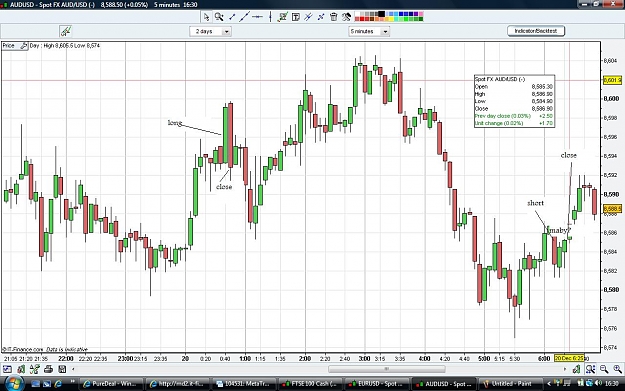This screenshot has height=391, width=625.
Task: Select the arrow pointer cursor tool
Action: pos(206,17)
